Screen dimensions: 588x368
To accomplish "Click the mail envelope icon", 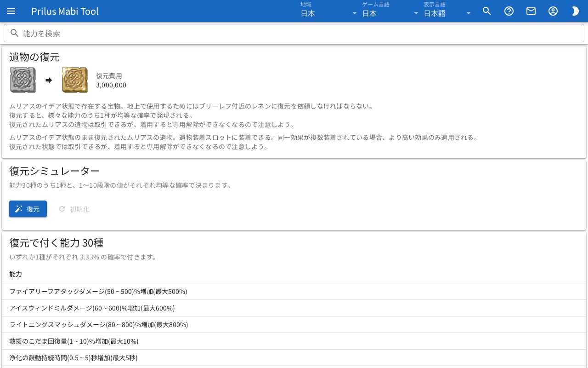I will pyautogui.click(x=531, y=11).
